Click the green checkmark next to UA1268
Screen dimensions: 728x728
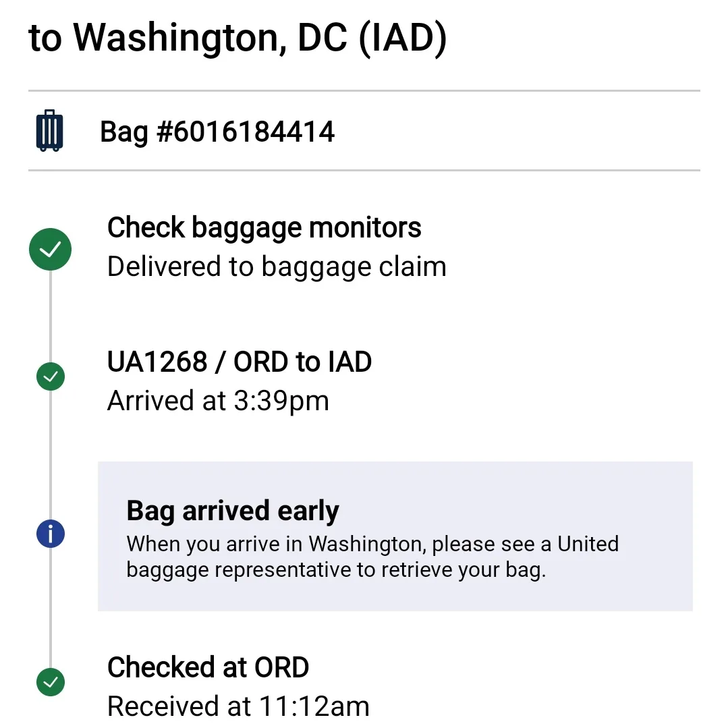click(x=50, y=376)
